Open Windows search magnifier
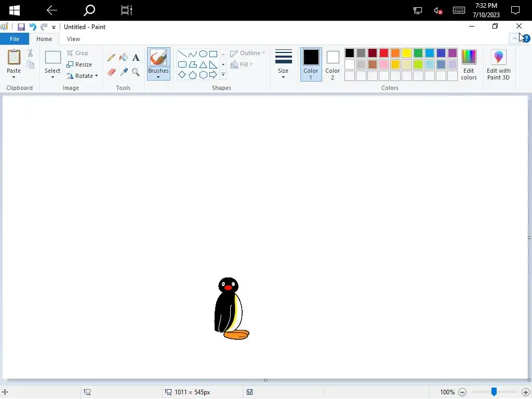The image size is (532, 399). [x=89, y=10]
